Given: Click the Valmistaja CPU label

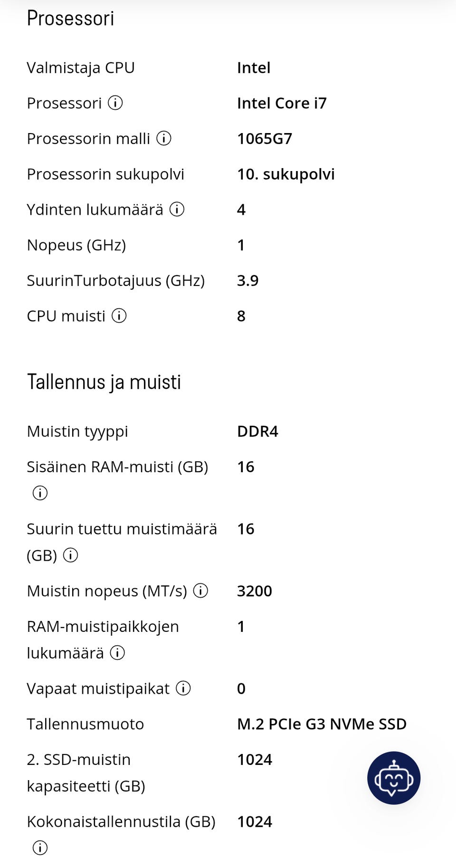Looking at the screenshot, I should (x=81, y=67).
